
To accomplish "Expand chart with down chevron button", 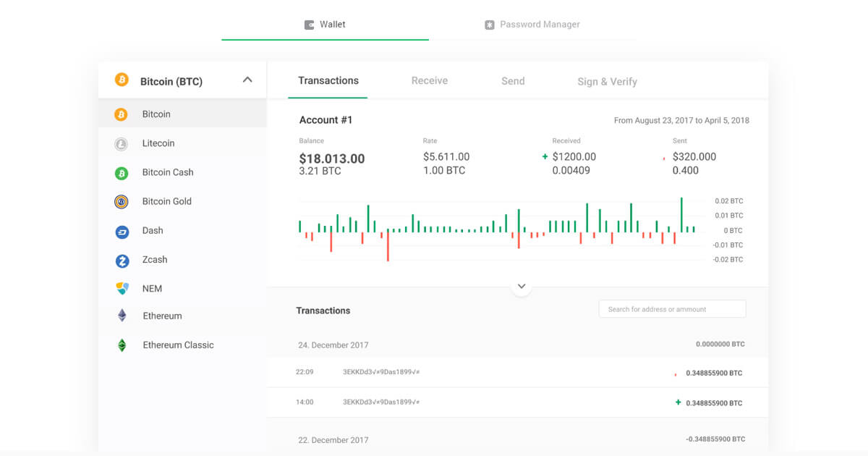I will point(522,287).
